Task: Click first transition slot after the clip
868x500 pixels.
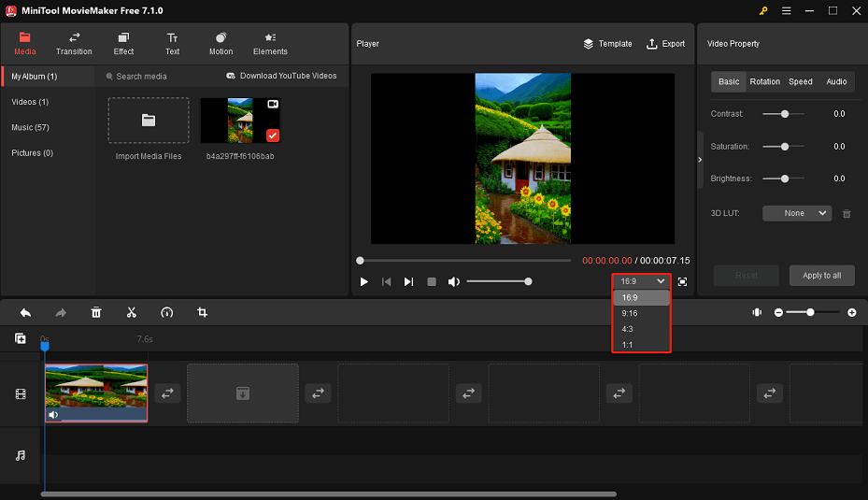Action: click(167, 393)
